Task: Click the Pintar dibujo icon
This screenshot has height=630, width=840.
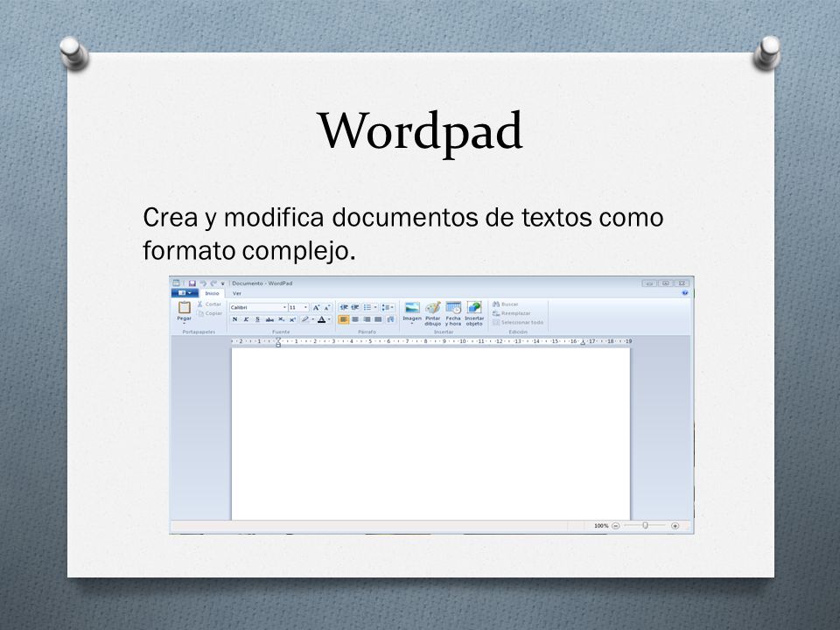Action: (433, 307)
